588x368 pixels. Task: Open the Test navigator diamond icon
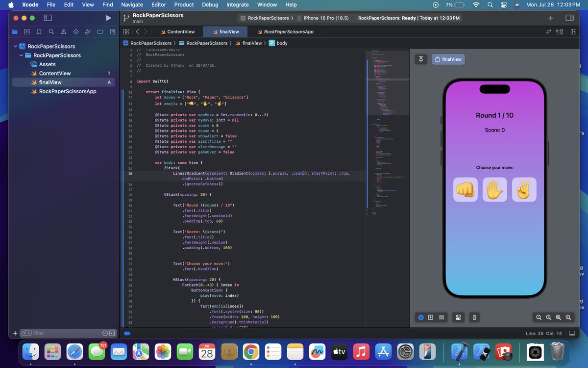[76, 31]
